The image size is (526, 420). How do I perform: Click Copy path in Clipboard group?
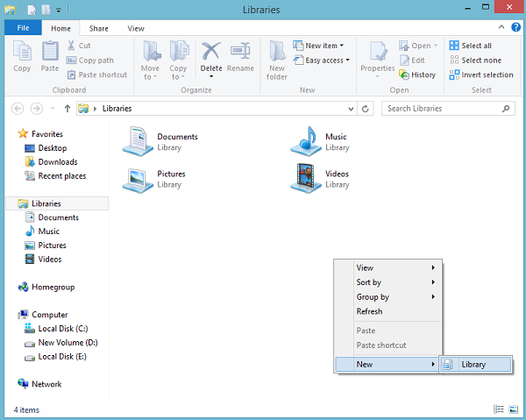pos(90,61)
